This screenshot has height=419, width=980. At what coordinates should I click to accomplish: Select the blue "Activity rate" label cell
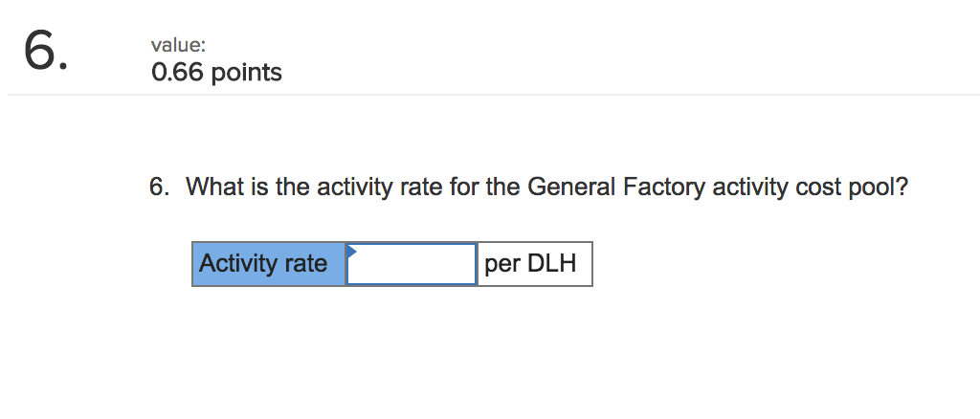pyautogui.click(x=268, y=264)
